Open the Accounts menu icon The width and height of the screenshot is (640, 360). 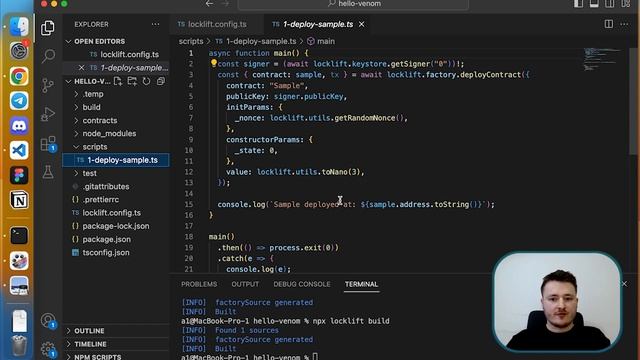tap(48, 320)
